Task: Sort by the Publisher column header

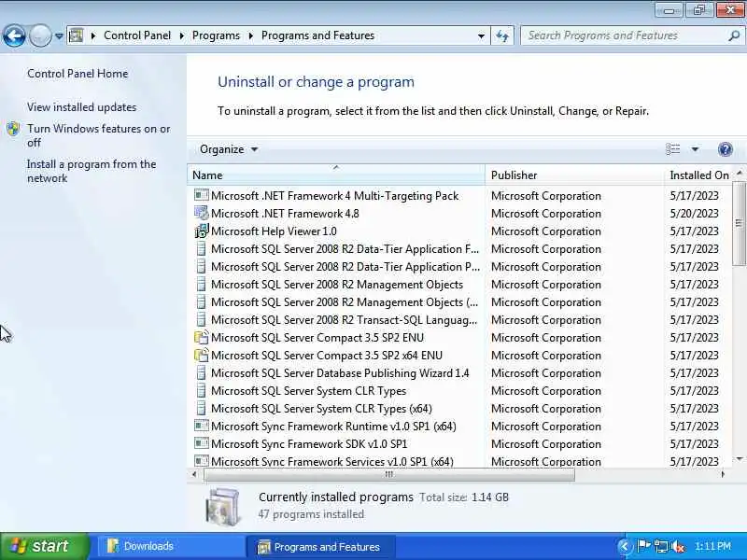Action: [574, 175]
